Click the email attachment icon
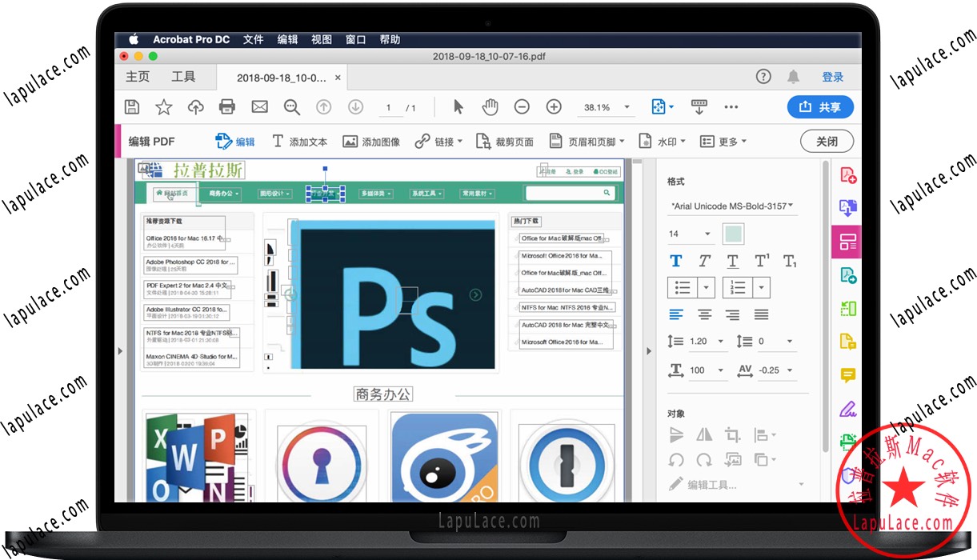Viewport: 977px width, 560px height. (x=259, y=106)
